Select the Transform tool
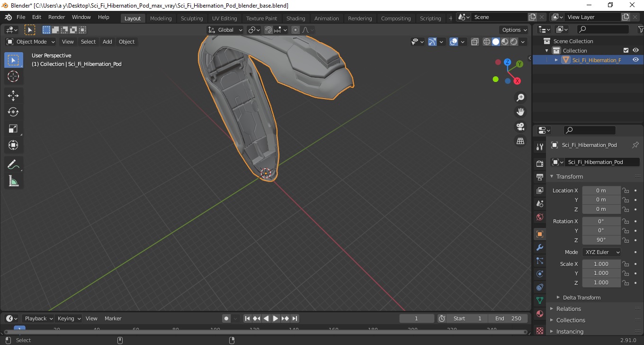Viewport: 644px width, 345px height. point(13,145)
